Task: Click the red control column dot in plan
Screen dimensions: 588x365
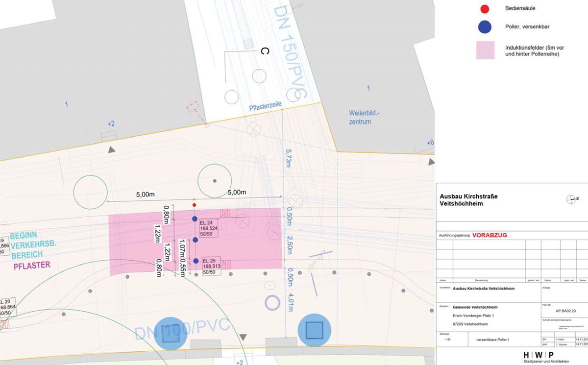Action: pyautogui.click(x=195, y=205)
